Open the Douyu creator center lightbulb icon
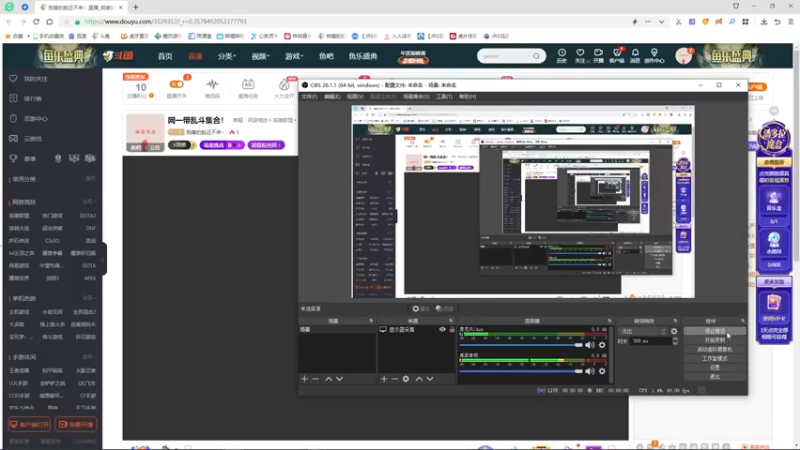This screenshot has height=450, width=800. pyautogui.click(x=654, y=56)
